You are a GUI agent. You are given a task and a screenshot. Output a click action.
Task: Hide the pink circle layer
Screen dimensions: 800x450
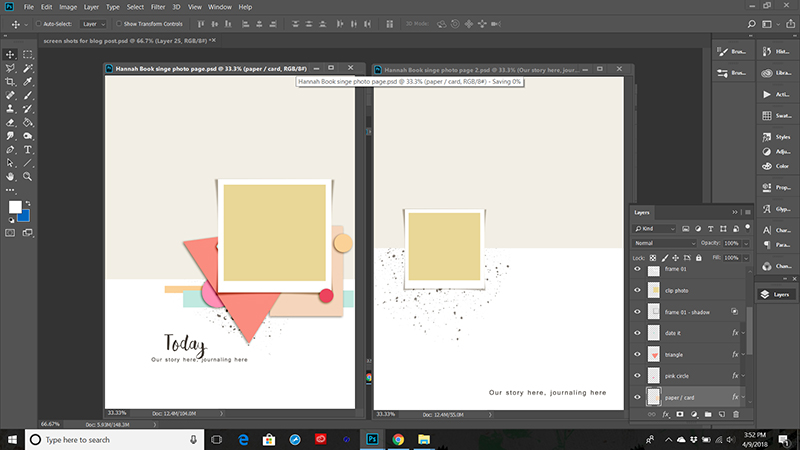click(x=637, y=376)
